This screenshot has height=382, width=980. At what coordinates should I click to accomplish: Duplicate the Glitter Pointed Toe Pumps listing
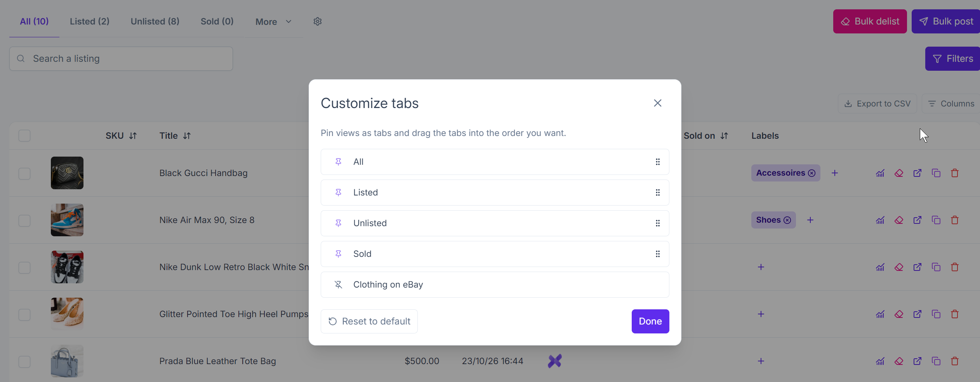936,314
